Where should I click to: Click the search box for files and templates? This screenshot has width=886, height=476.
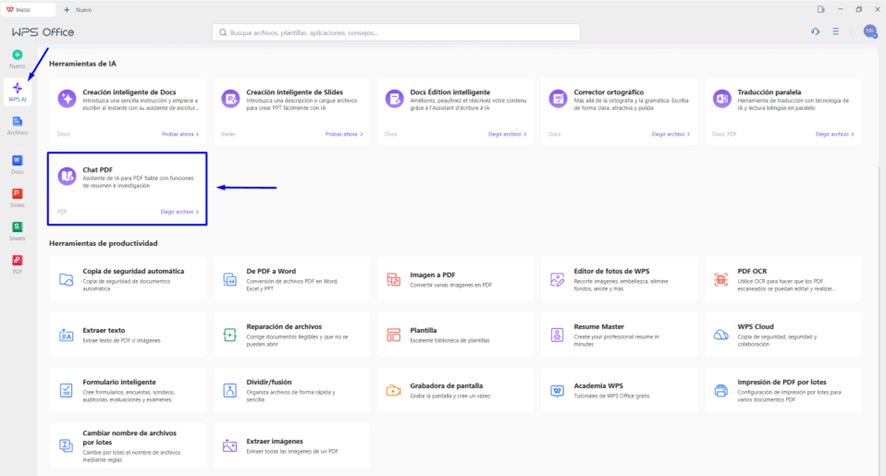coord(396,32)
